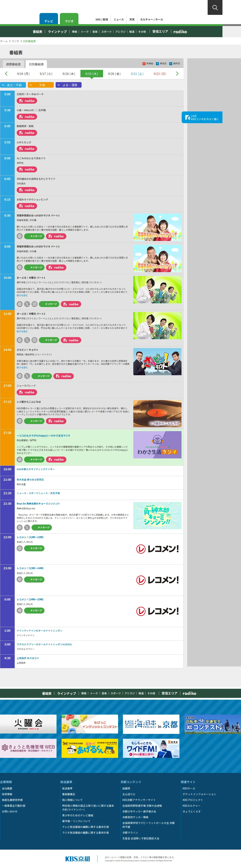Expand 続きを読む for さらピン！キョウト

22,367
